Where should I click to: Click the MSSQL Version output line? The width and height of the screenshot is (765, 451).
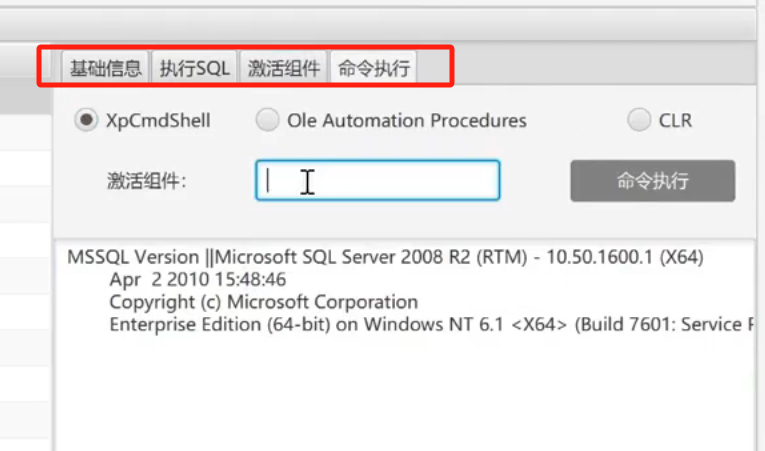point(385,257)
